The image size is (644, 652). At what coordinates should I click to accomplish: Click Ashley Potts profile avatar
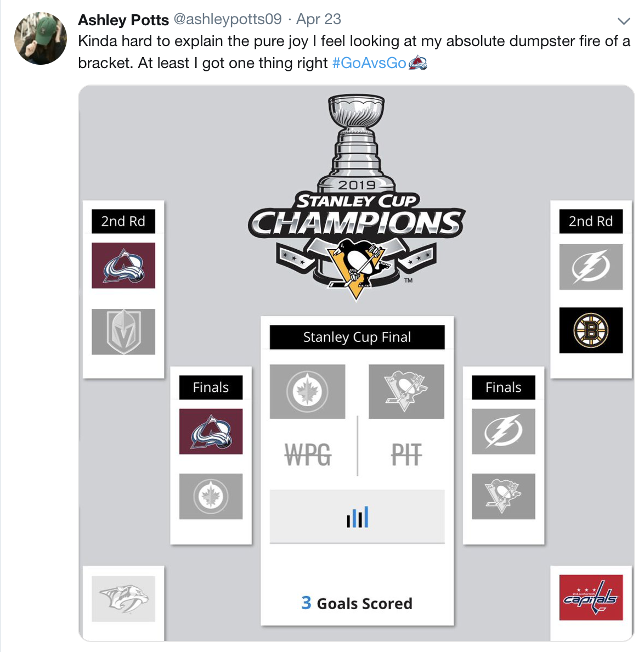tap(40, 38)
